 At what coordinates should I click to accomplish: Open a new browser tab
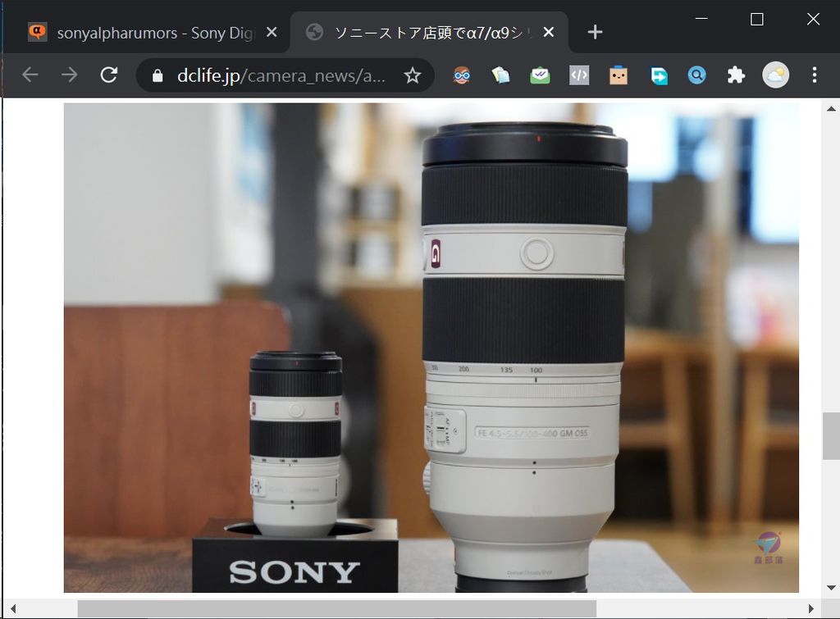pos(595,32)
